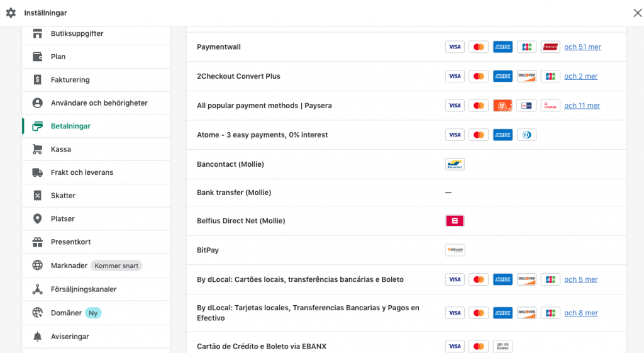Select By dLocal Cartões locais provider

click(x=407, y=279)
